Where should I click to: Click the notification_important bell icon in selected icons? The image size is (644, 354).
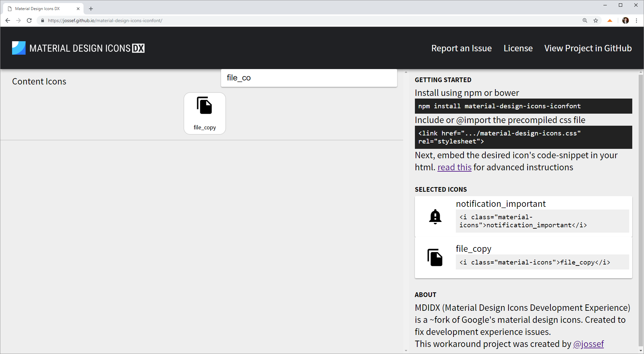[x=435, y=217]
